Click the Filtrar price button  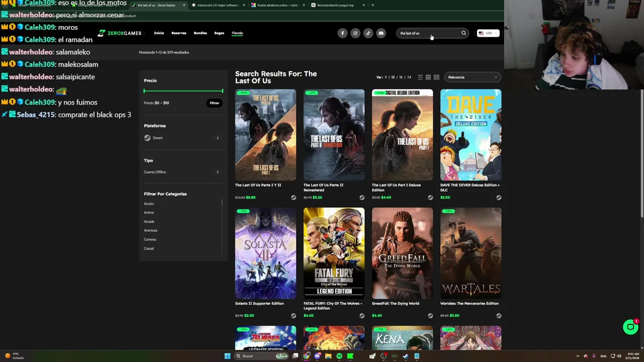coord(214,103)
